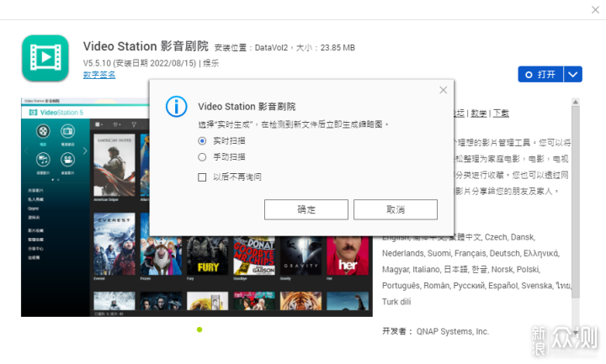Click the music video icon in the screenshot
Viewport: 606px width, 364px height.
[x=43, y=160]
